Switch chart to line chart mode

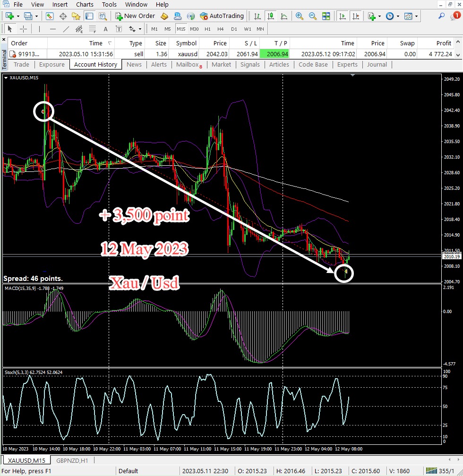pos(284,16)
